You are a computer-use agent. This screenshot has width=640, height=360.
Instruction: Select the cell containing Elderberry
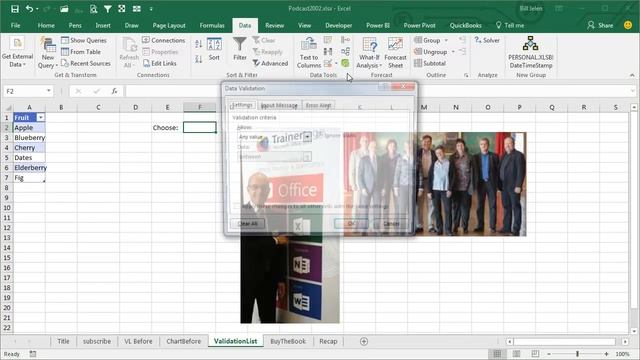[29, 168]
